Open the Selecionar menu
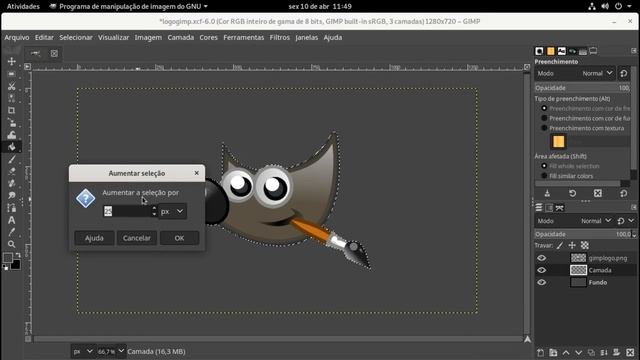Image resolution: width=640 pixels, height=360 pixels. (76, 38)
